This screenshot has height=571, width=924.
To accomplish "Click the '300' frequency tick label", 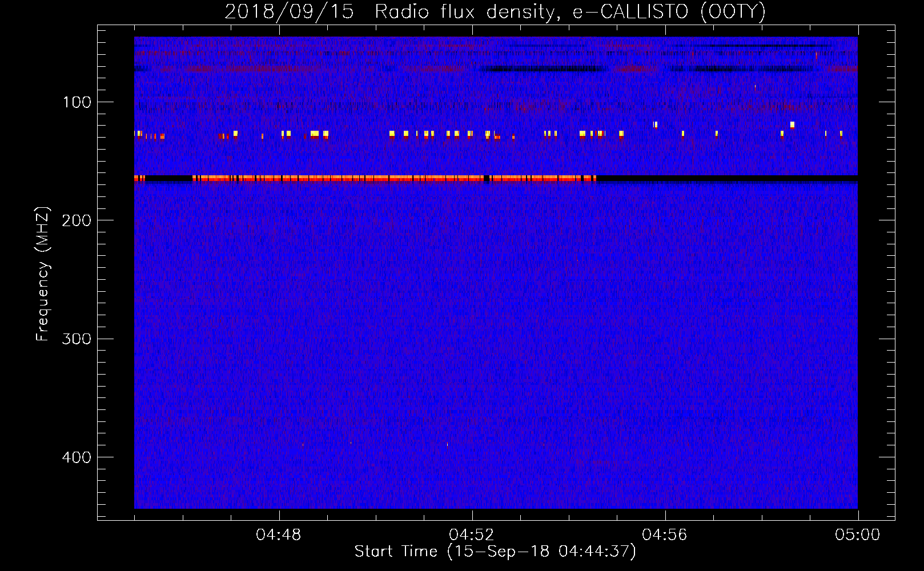I will coord(77,339).
